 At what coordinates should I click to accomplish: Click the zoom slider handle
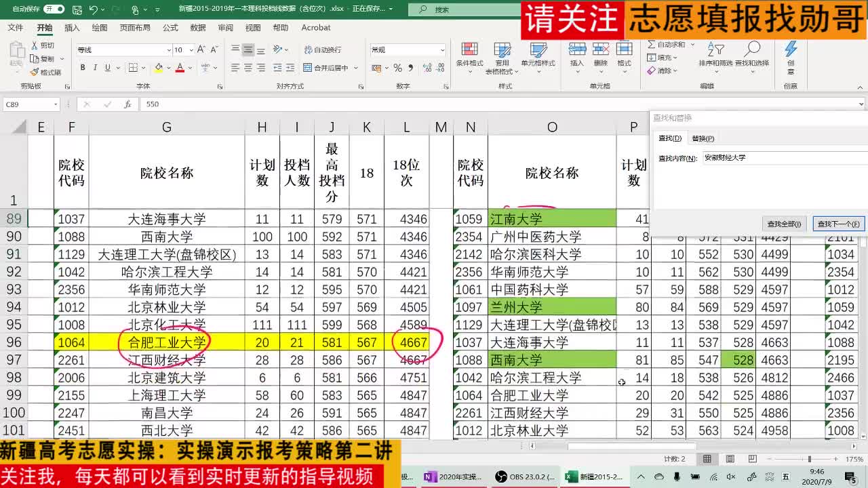click(809, 459)
